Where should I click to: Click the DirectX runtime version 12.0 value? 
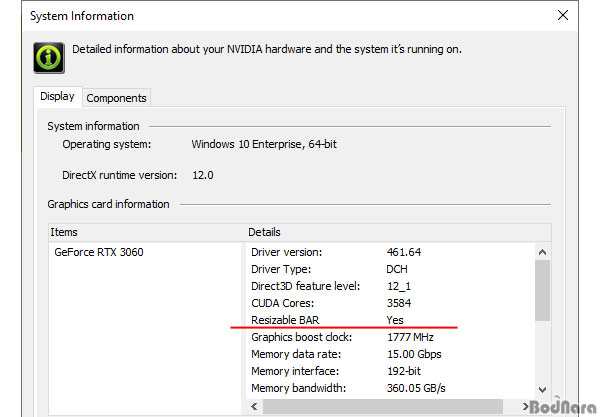pos(203,175)
